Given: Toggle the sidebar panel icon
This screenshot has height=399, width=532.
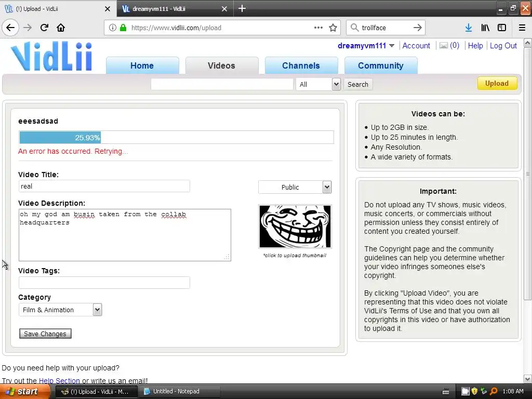Looking at the screenshot, I should pos(502,28).
